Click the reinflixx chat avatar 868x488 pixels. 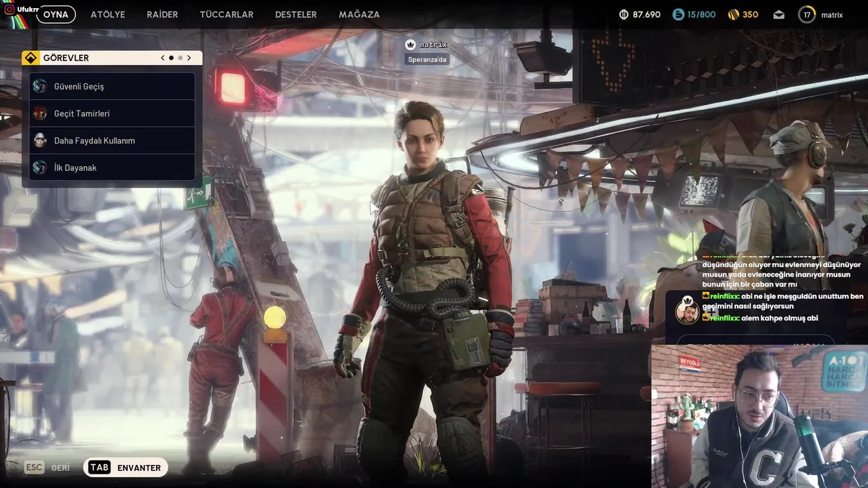687,310
